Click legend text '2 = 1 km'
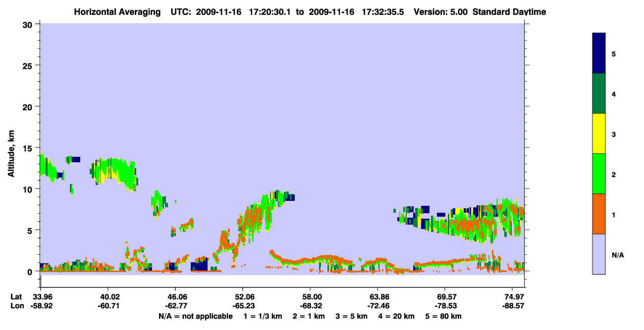 309,316
